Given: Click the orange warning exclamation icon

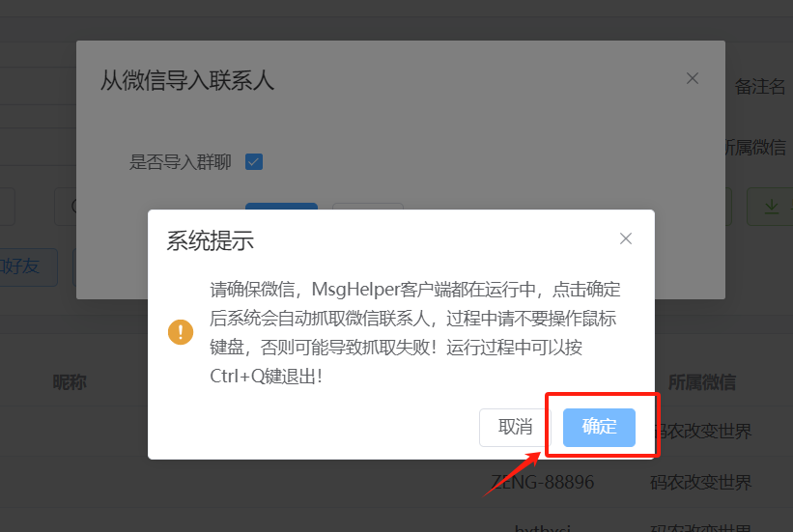Looking at the screenshot, I should (181, 332).
